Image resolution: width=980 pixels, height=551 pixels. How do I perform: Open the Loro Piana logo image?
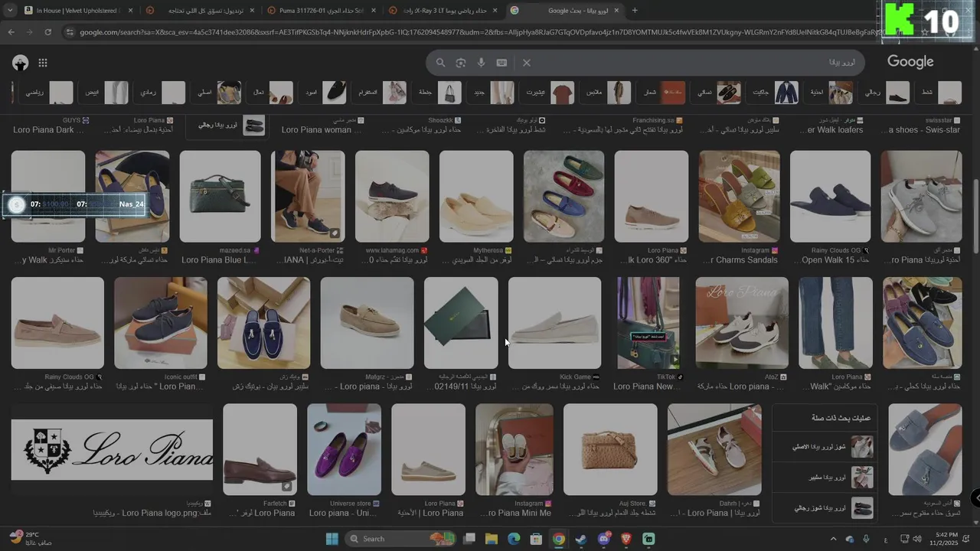pos(112,450)
